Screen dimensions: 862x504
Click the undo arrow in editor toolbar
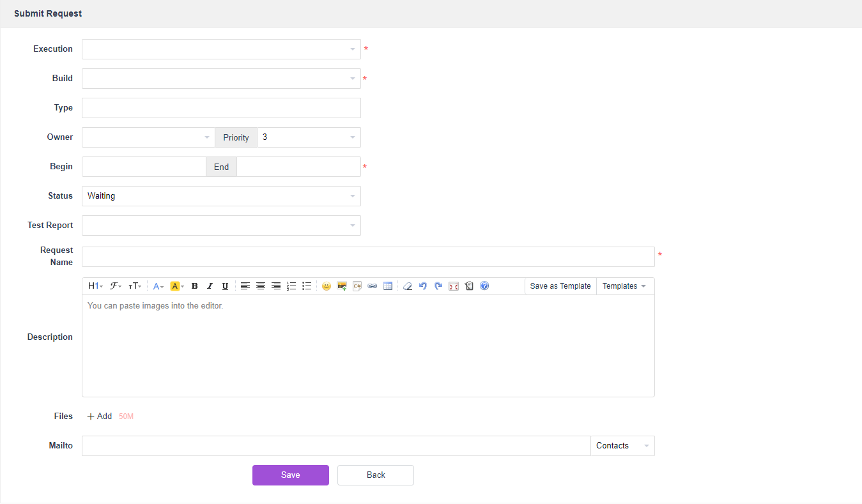423,286
